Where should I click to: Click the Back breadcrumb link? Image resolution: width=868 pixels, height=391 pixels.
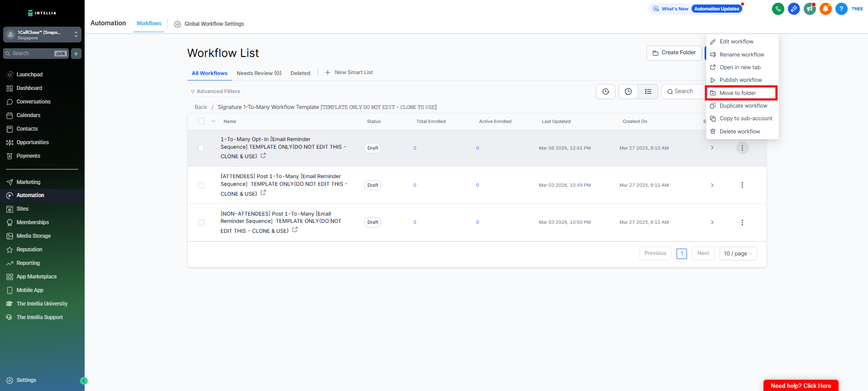pos(200,107)
